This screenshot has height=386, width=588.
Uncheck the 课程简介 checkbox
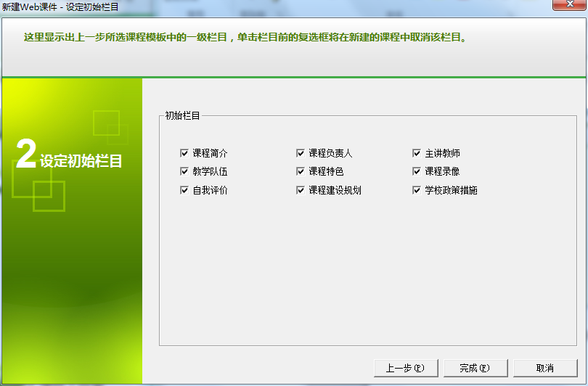pos(184,154)
